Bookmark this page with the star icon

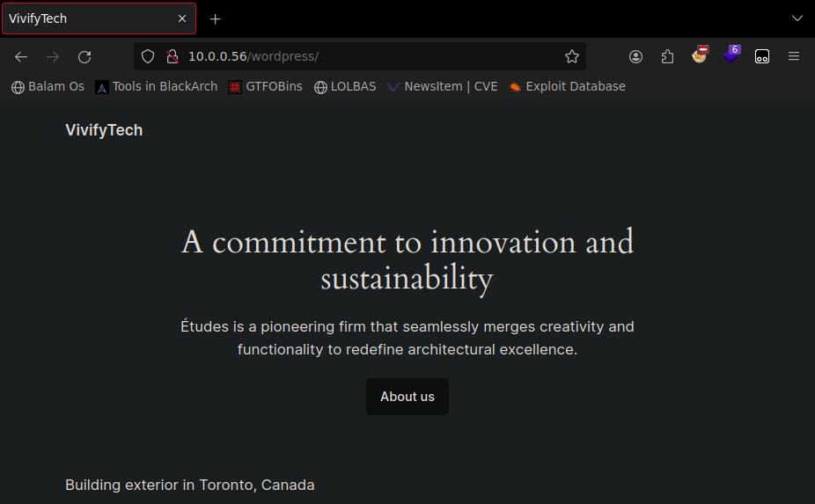[x=572, y=56]
